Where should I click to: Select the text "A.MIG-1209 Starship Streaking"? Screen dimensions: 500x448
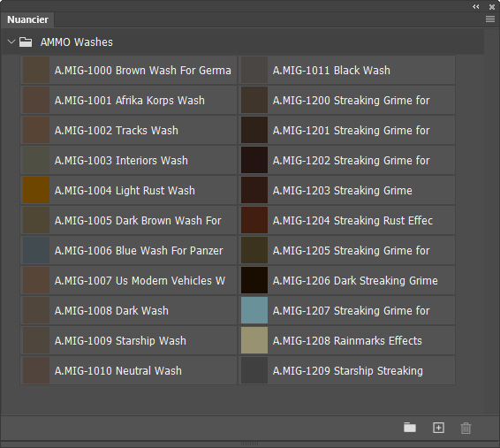click(348, 370)
